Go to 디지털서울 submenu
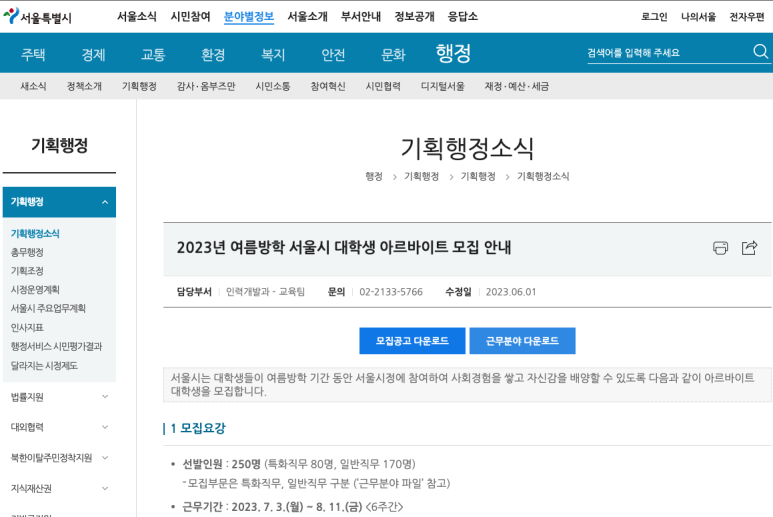The height and width of the screenshot is (517, 773). pos(443,86)
